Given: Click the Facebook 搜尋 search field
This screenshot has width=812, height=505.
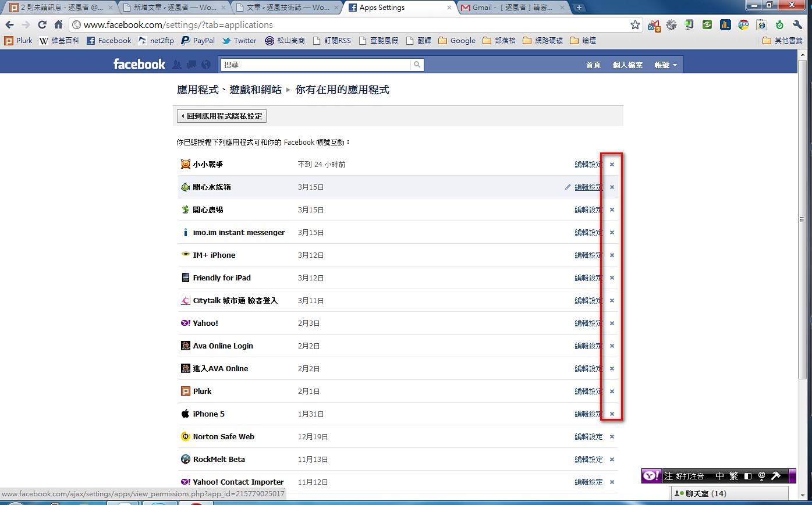Looking at the screenshot, I should pyautogui.click(x=316, y=65).
